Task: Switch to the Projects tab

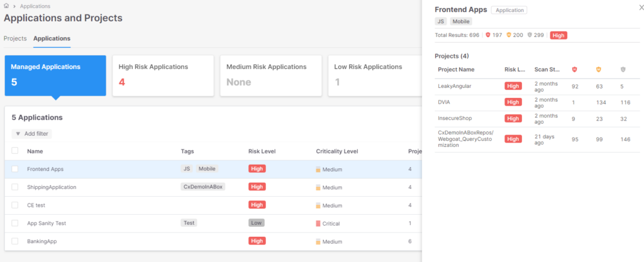Action: [x=15, y=38]
